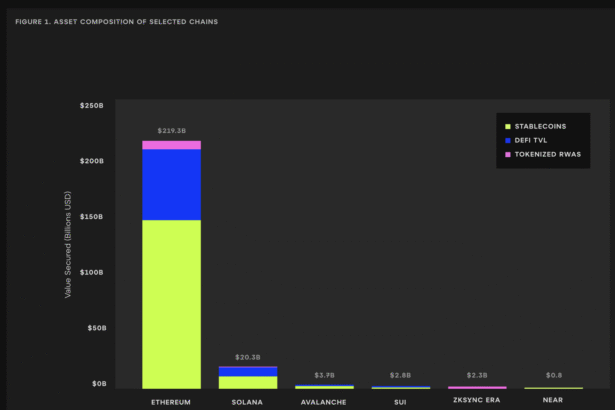Screen dimensions: 615x410
Task: Click the Value Secured y-axis title
Action: pos(69,246)
